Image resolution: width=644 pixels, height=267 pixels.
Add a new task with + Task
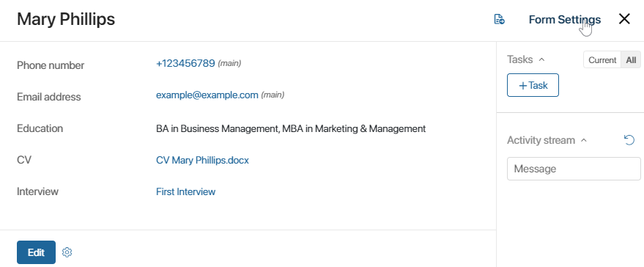pos(533,85)
